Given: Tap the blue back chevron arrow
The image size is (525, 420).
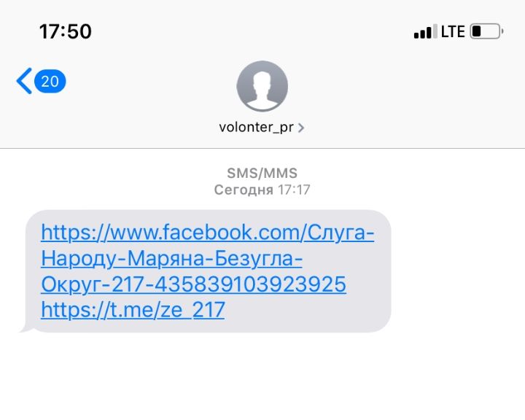Looking at the screenshot, I should [x=25, y=81].
